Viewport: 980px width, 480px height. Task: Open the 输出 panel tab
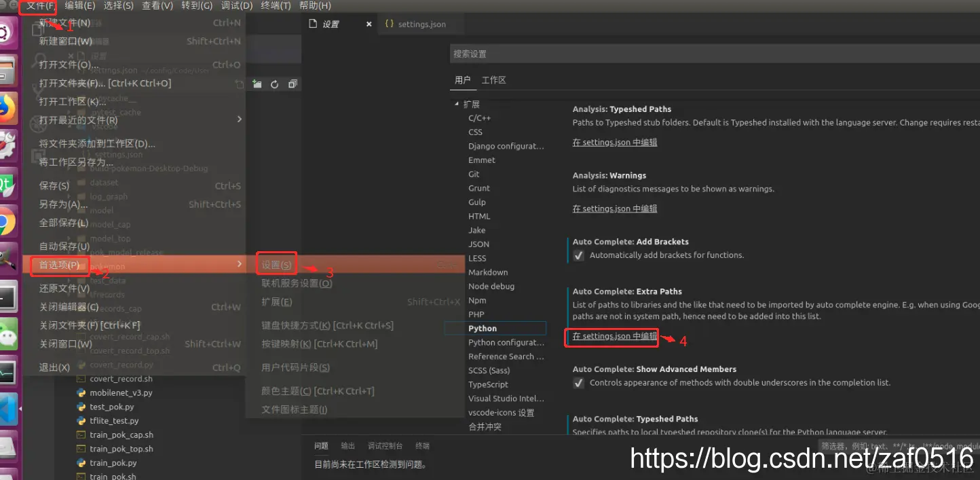[348, 446]
